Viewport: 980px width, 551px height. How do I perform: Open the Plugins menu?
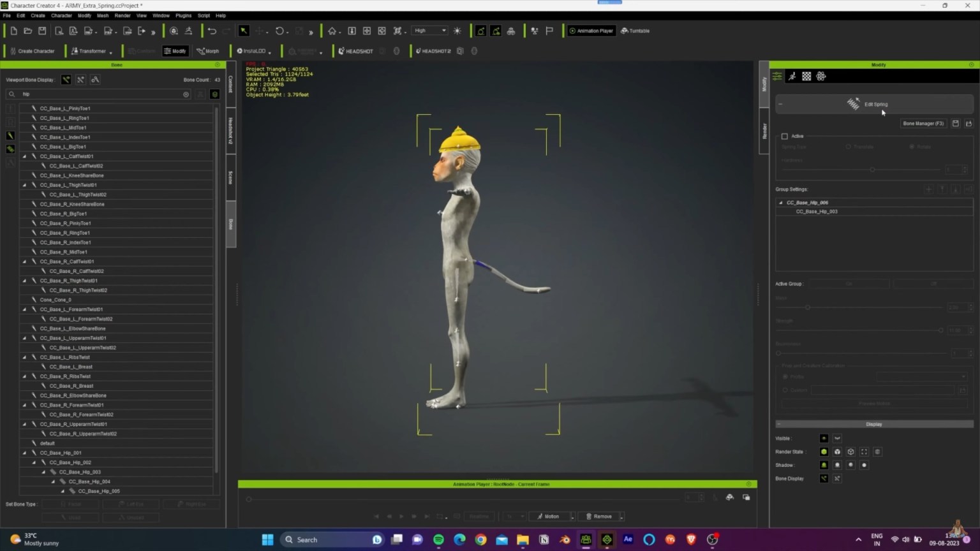click(x=183, y=15)
